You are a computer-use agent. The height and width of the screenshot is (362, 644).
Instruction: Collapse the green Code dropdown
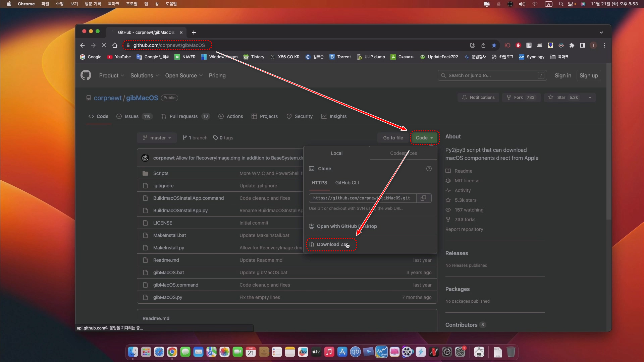(x=424, y=138)
